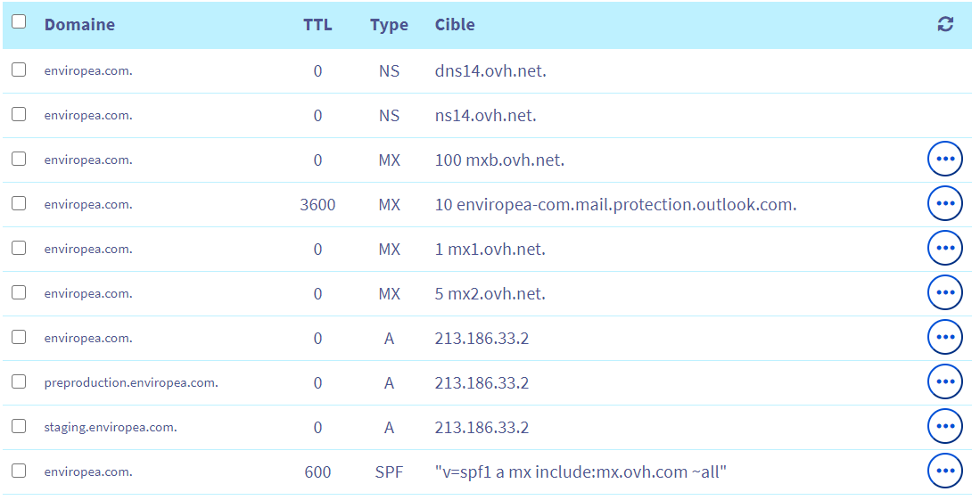
Task: Select the preproduction.enviropea.com. row checkbox
Action: click(x=19, y=381)
